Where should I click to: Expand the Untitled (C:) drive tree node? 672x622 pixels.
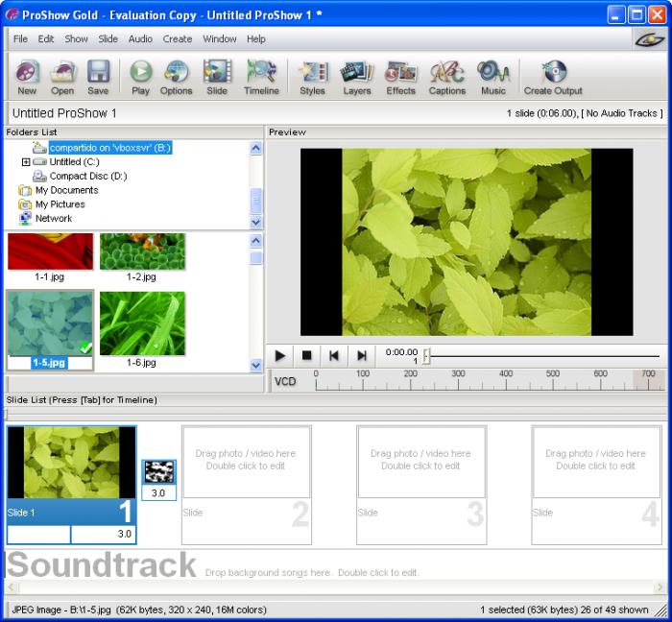[x=26, y=162]
